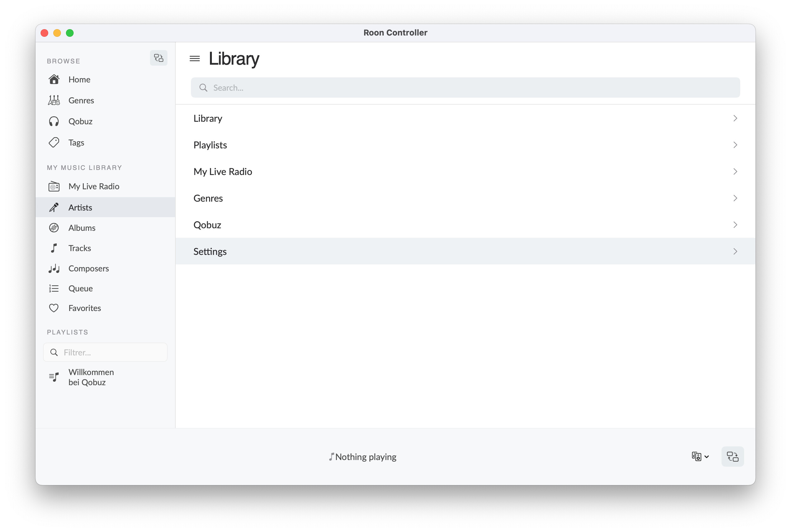
Task: Click the Composers notes icon
Action: pos(54,268)
